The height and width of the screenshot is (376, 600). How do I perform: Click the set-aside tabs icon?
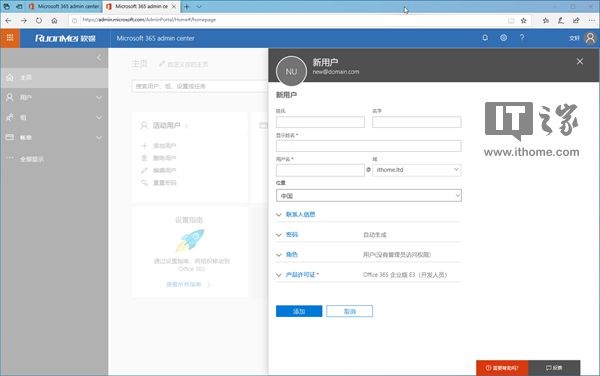point(18,7)
